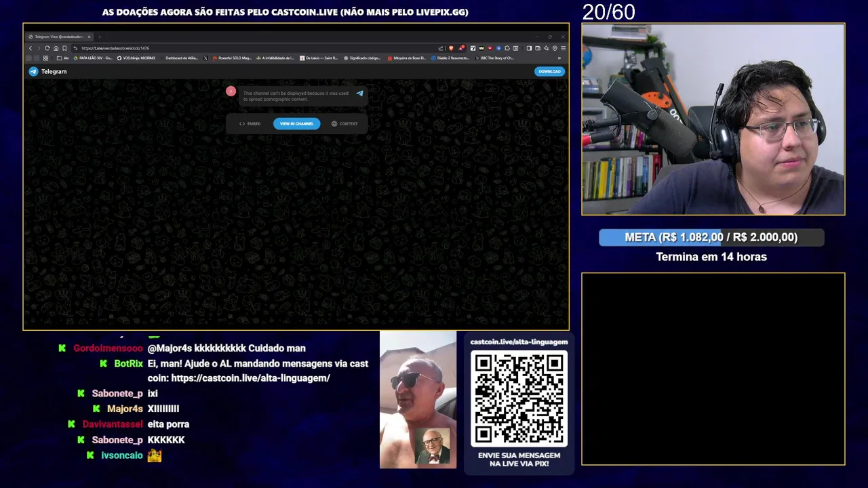
Task: Click the 20/60 counter text
Action: 608,12
